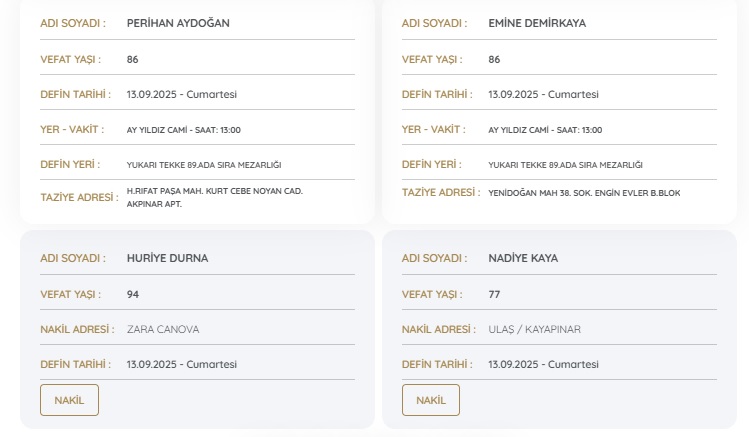This screenshot has height=437, width=749.
Task: Click Emine Demirkaya's Yenidoğan Mah condolence address
Action: tap(583, 193)
